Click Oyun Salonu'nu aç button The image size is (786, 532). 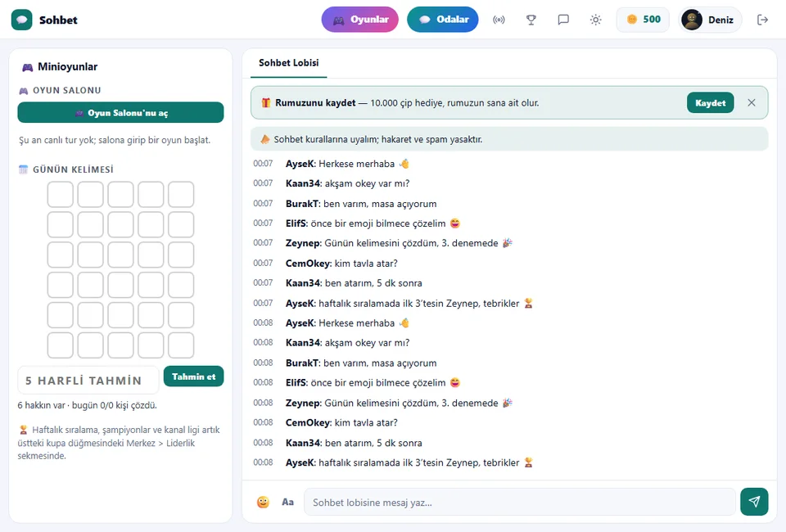(x=121, y=113)
